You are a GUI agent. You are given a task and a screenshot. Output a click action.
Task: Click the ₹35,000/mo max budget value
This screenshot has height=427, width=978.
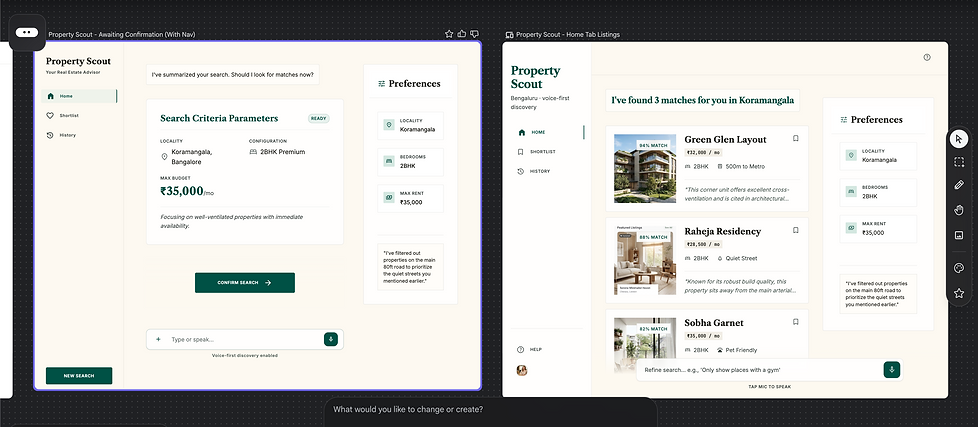pyautogui.click(x=187, y=191)
